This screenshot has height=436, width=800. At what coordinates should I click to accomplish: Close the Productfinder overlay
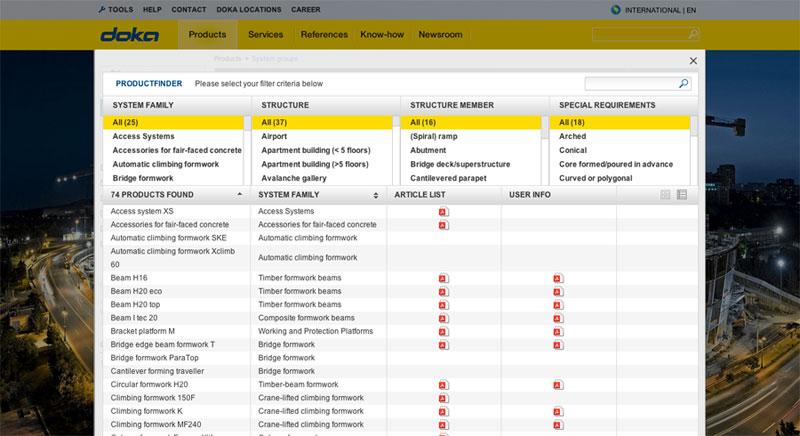pyautogui.click(x=693, y=61)
